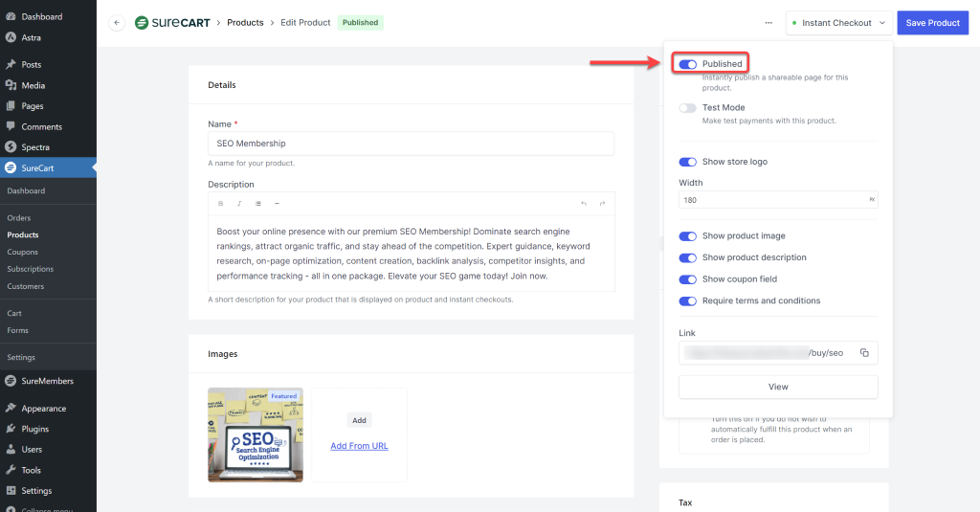Open the three-dot more options menu
This screenshot has height=512, width=980.
pyautogui.click(x=768, y=23)
